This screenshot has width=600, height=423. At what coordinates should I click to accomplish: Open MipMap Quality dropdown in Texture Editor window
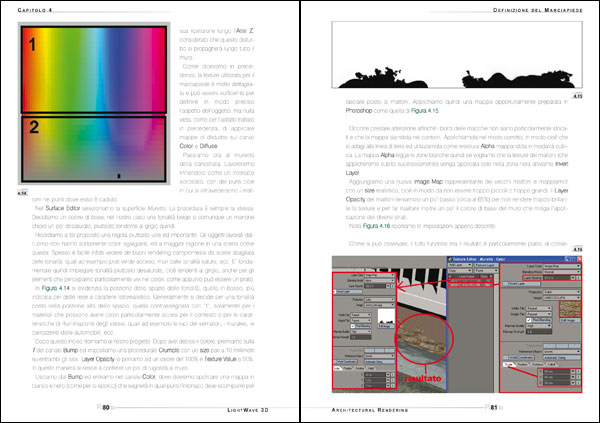click(538, 326)
